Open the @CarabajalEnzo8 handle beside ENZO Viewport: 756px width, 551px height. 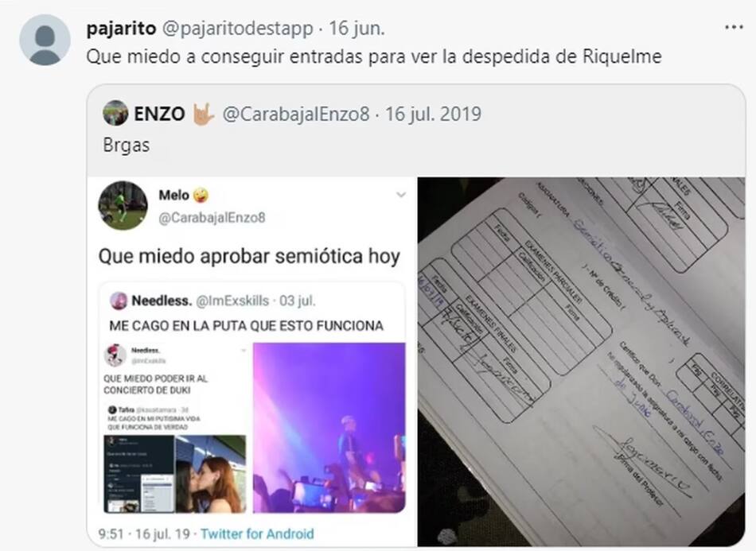(x=295, y=114)
